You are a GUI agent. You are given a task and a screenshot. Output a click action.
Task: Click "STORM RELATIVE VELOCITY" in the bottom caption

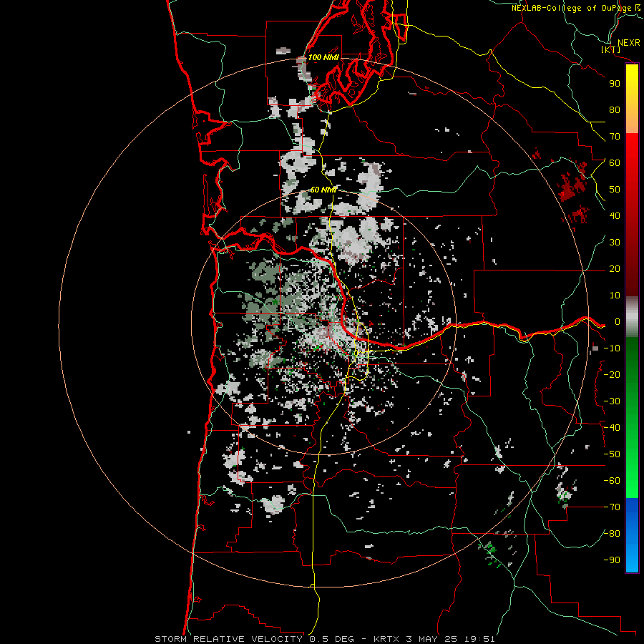coord(228,639)
